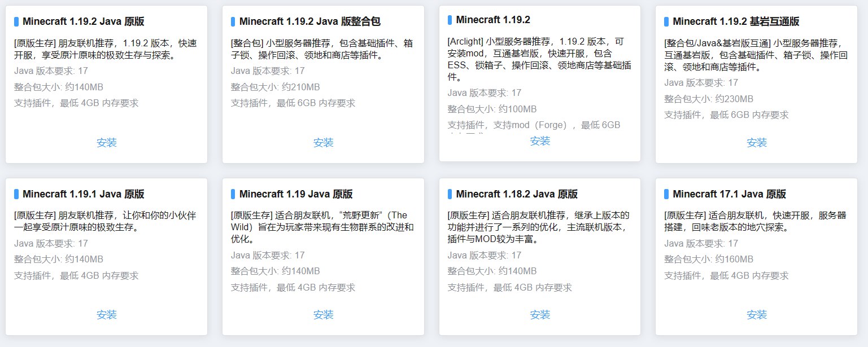Click 安装 for Minecraft 1.19 Java 原版
This screenshot has height=347, width=868.
click(x=324, y=315)
